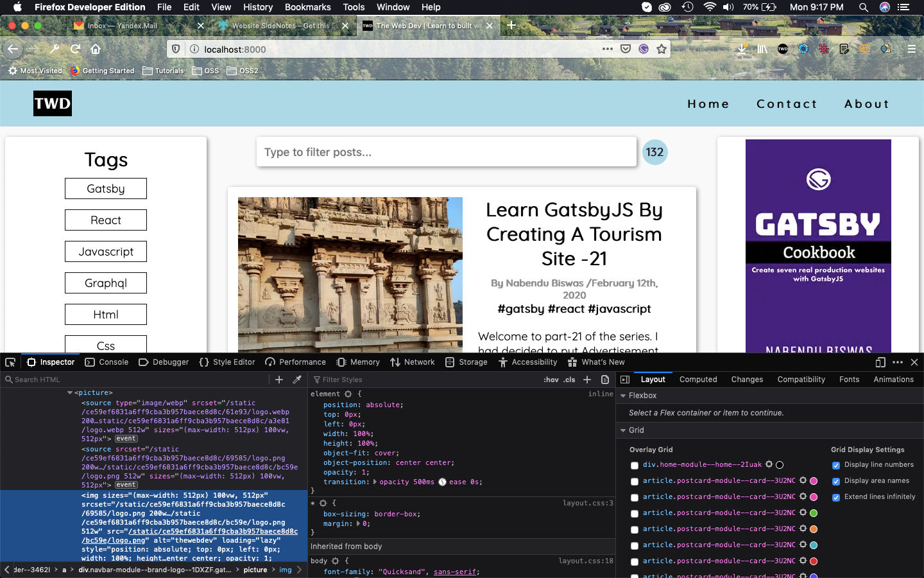This screenshot has width=924, height=578.
Task: Toggle the print media simulation icon
Action: point(605,380)
